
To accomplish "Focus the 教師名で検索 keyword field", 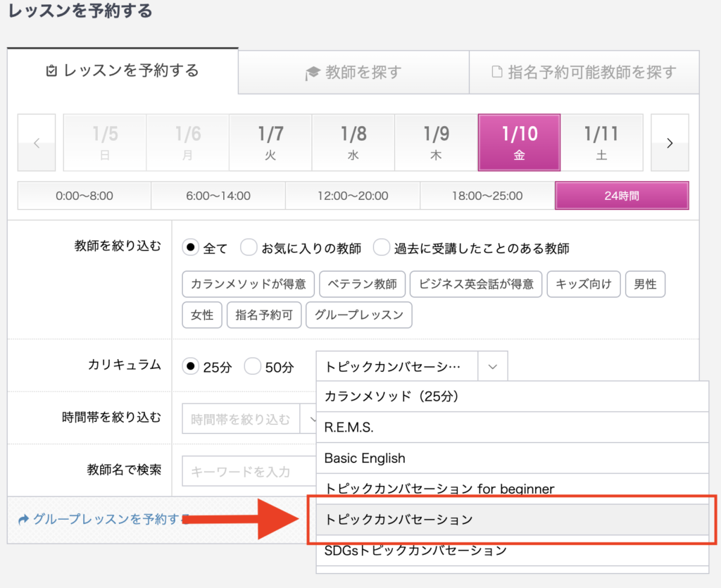I will coord(249,471).
